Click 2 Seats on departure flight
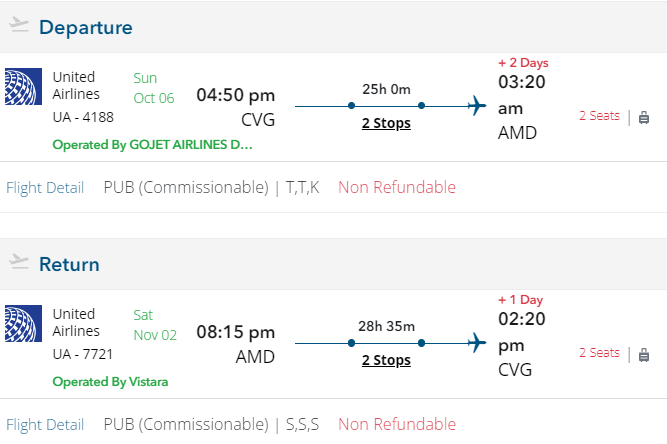The height and width of the screenshot is (444, 667). click(x=599, y=116)
